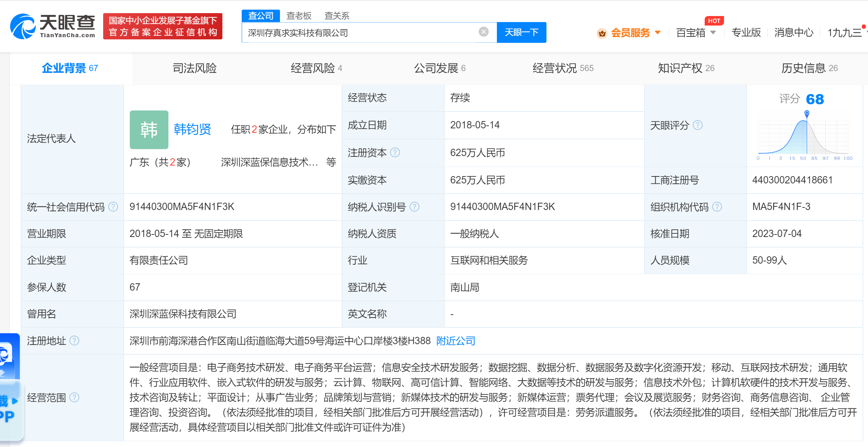Click help icon beside 天眼评分

pos(697,125)
